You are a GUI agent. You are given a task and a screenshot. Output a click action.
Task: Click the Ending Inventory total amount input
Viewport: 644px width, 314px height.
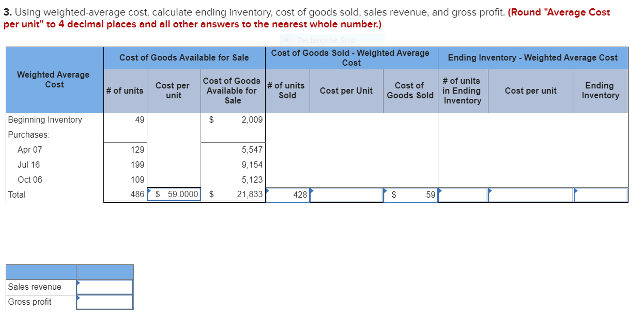[x=601, y=195]
